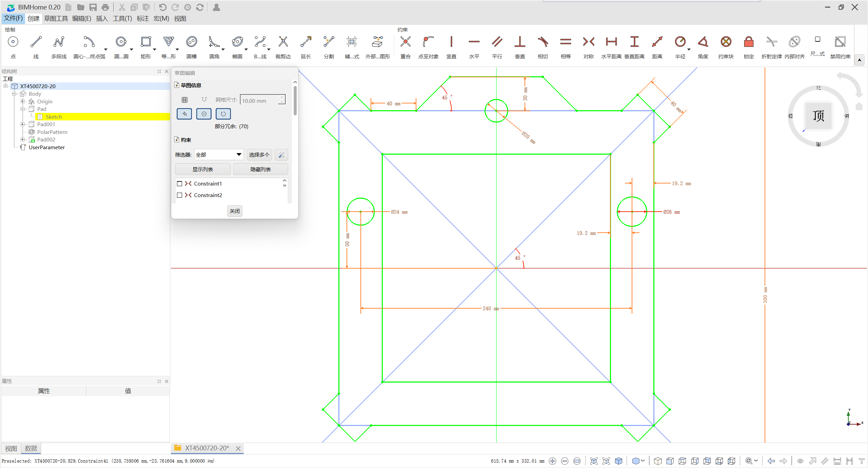
Task: Apply the lock (锁定) constraint
Action: click(x=749, y=46)
